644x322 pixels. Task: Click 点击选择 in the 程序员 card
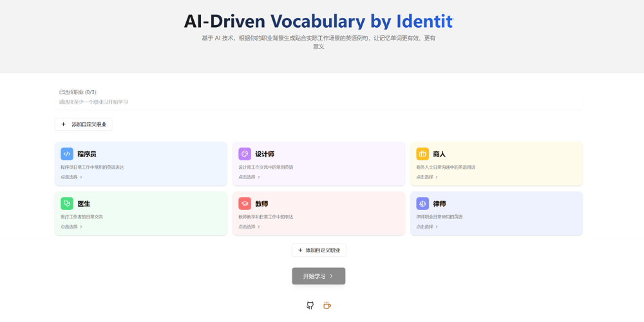point(71,177)
